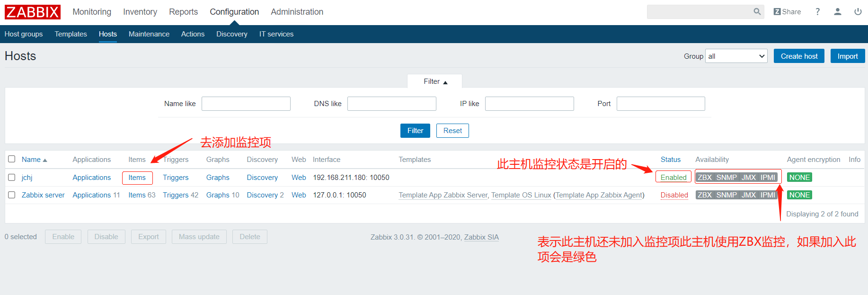Click Disabled status of Zabbix server

point(674,195)
